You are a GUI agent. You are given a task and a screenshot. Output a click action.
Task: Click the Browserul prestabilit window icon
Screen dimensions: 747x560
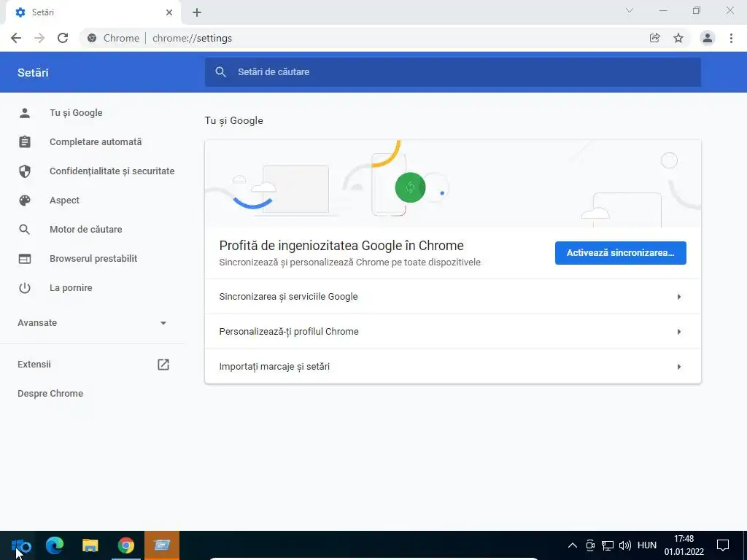[25, 259]
